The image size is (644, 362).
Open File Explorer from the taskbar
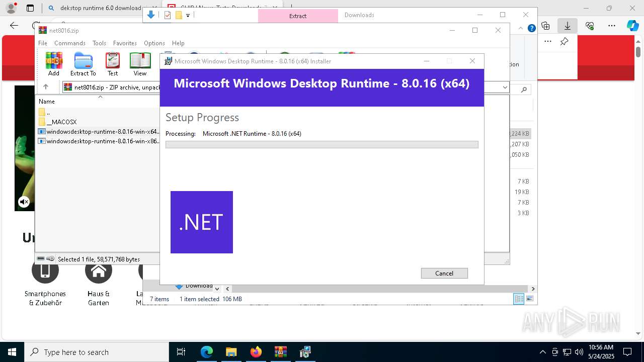(231, 352)
